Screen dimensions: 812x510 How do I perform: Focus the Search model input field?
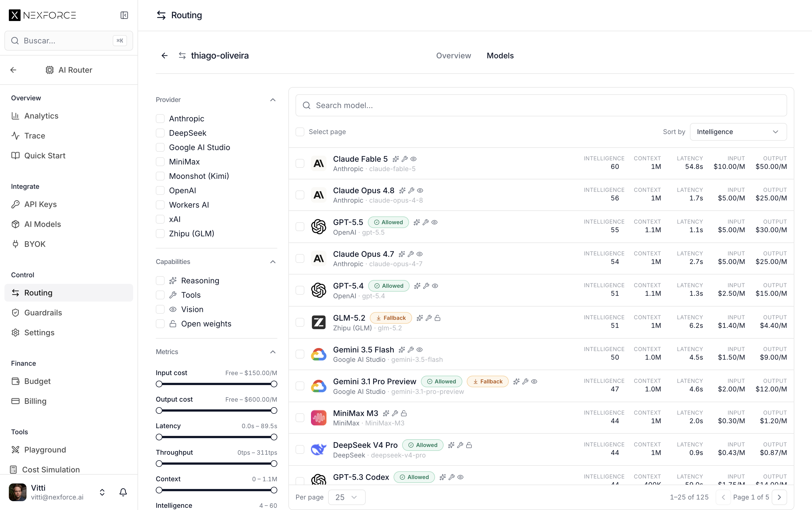541,105
